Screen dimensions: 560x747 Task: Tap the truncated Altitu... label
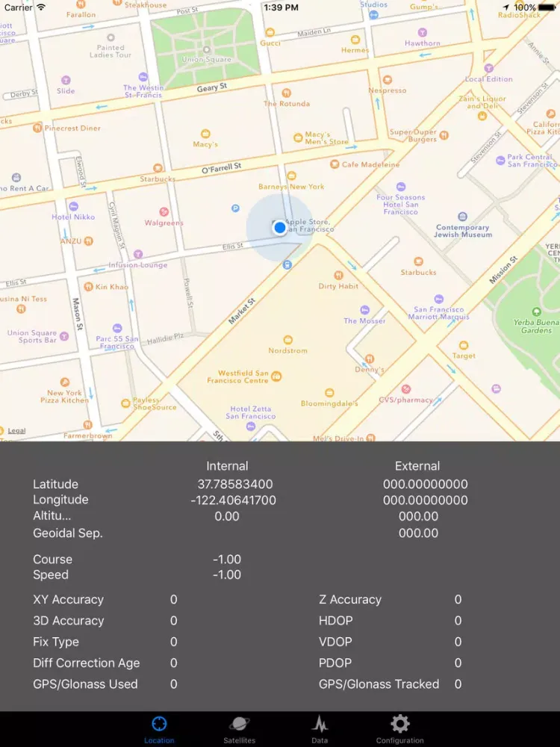[52, 516]
